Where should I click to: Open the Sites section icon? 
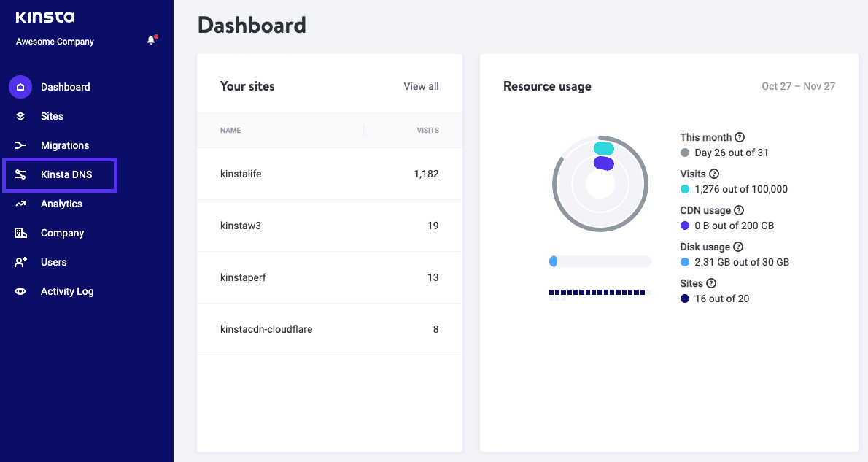(x=20, y=116)
